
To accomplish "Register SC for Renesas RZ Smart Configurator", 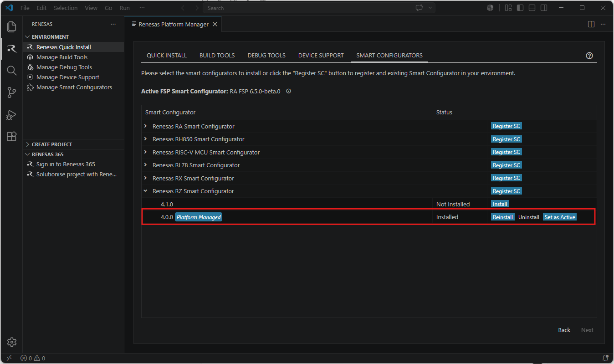I will (x=507, y=191).
